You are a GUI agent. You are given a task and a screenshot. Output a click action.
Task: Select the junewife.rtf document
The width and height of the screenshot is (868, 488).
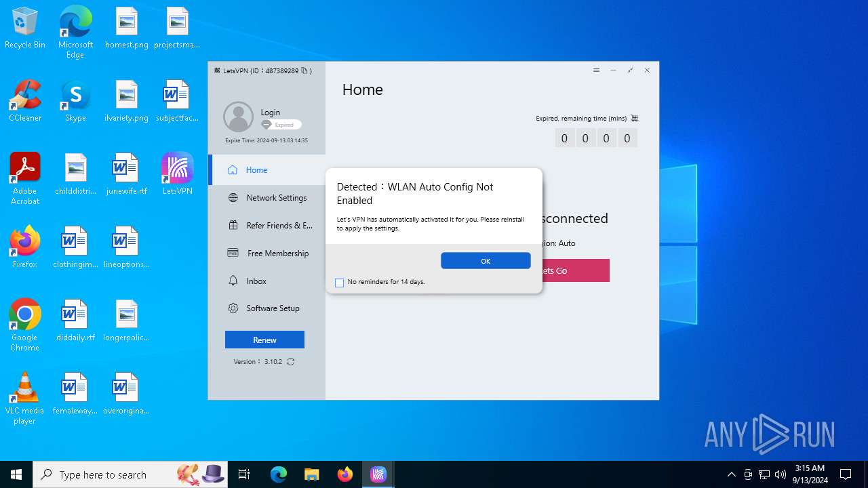click(126, 175)
